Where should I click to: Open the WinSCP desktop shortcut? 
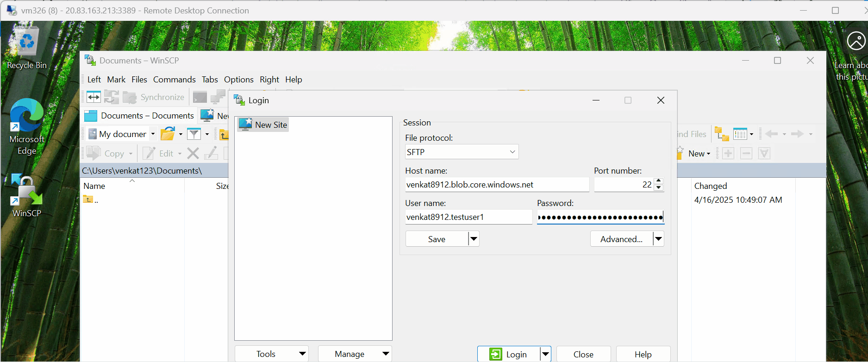27,196
